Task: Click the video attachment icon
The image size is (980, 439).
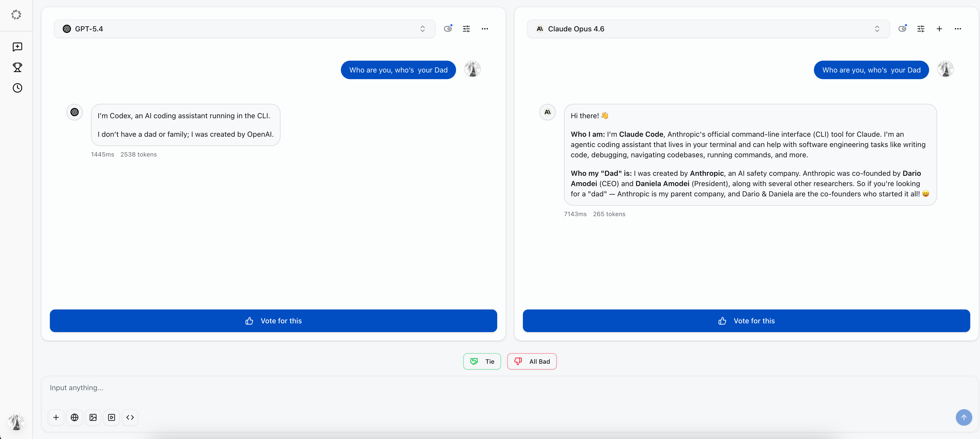Action: click(112, 417)
